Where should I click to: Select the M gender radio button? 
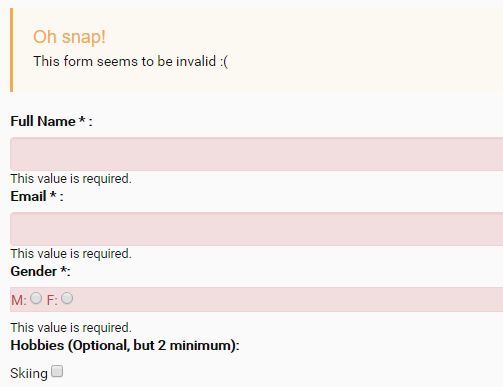(x=36, y=298)
